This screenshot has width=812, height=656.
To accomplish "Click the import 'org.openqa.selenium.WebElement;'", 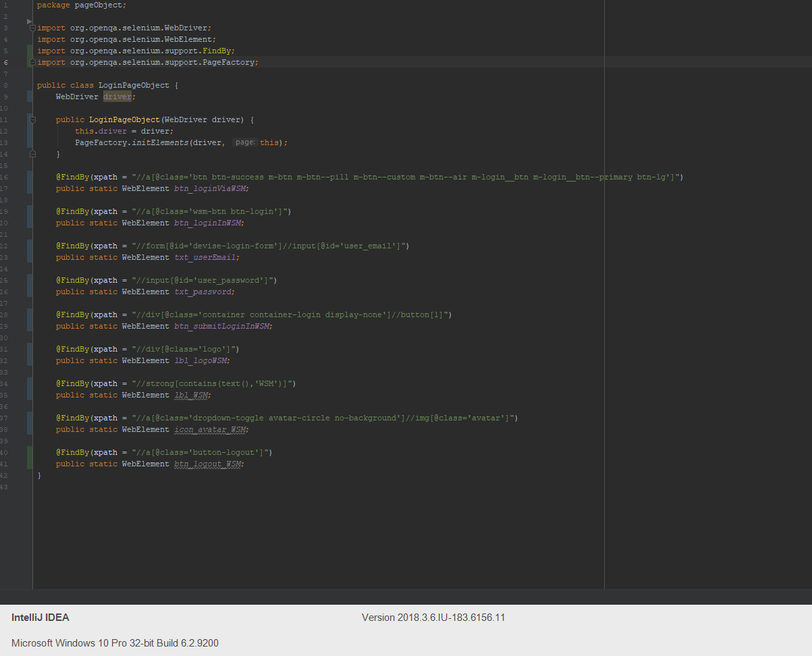I will tap(143, 39).
